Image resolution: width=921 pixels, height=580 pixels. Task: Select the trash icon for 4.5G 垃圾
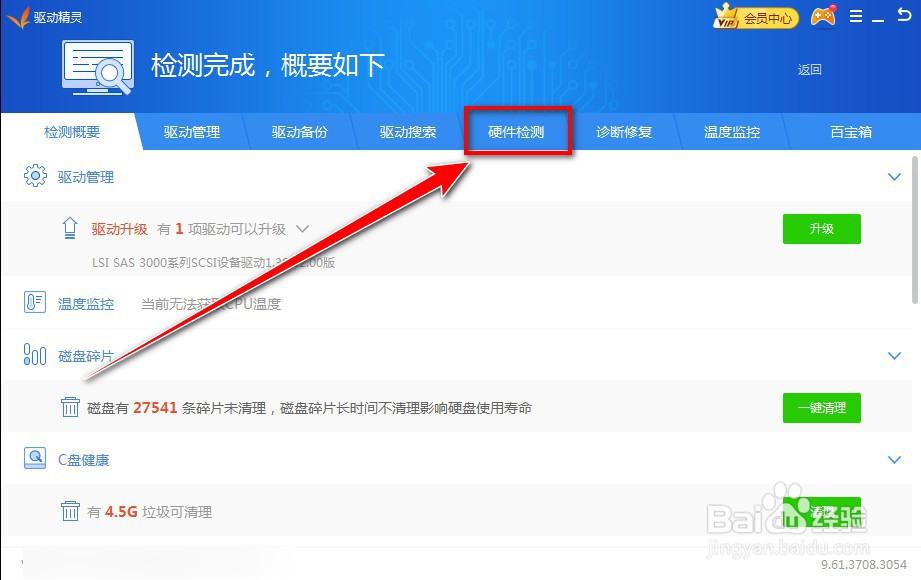[69, 511]
